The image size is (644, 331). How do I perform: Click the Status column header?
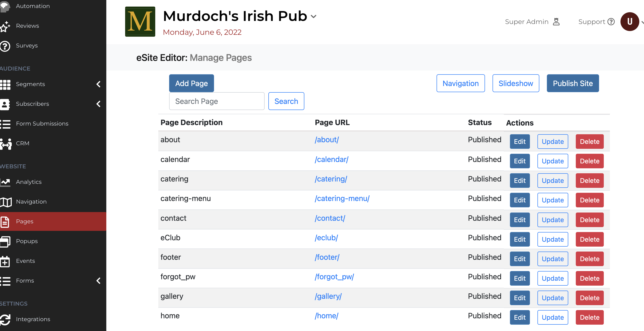480,122
